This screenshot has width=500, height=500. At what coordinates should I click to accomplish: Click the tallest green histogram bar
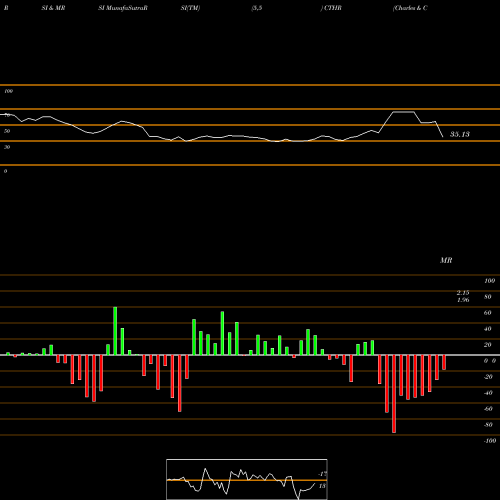[x=115, y=331]
